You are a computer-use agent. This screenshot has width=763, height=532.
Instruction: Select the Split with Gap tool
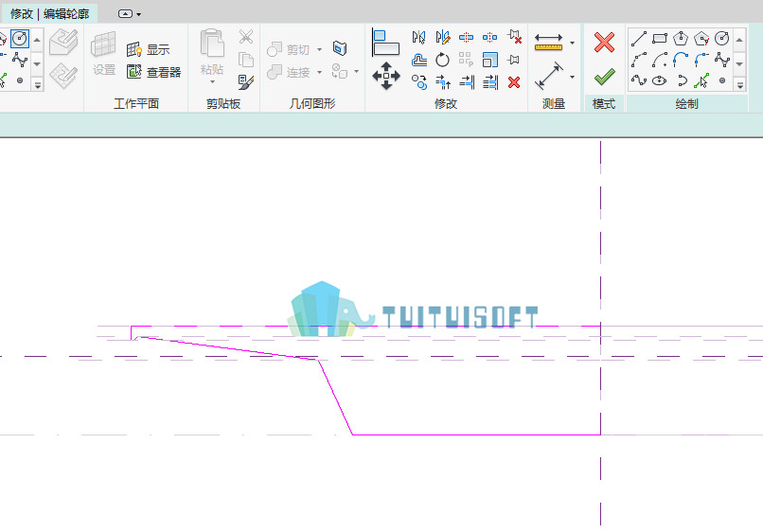pyautogui.click(x=489, y=37)
